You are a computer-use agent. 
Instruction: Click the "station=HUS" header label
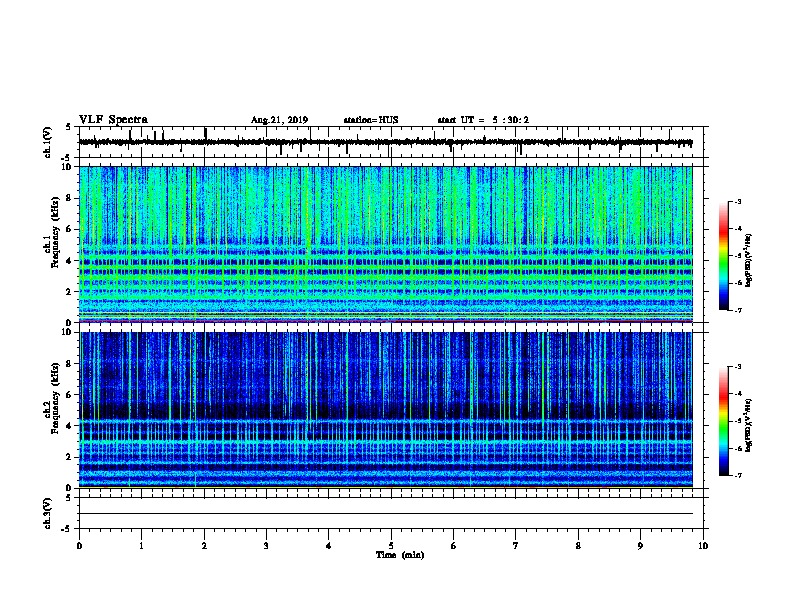(x=371, y=120)
